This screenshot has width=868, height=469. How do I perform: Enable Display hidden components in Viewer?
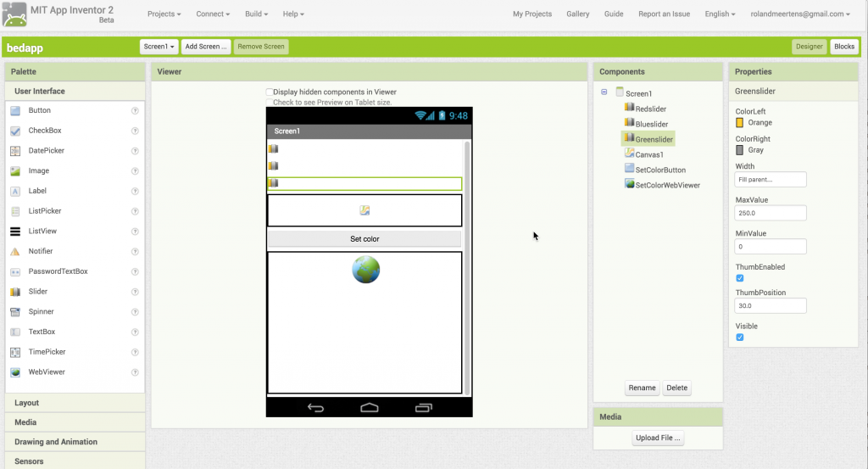pos(270,92)
